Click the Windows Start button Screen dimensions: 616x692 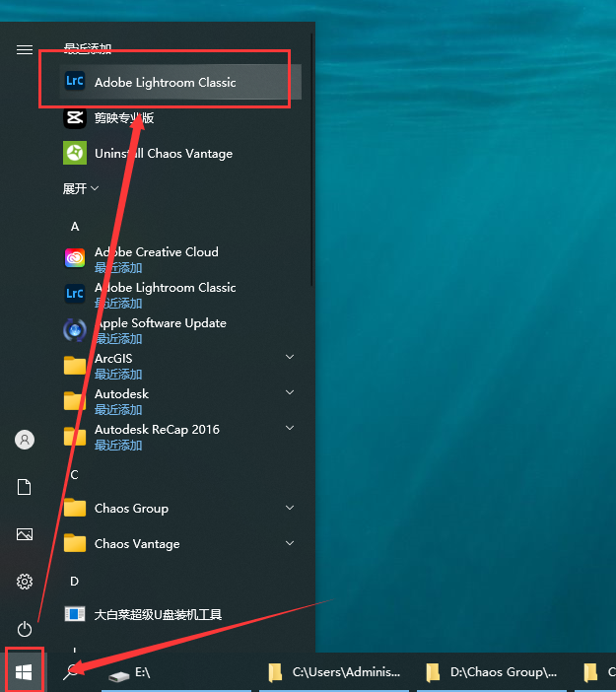(24, 672)
